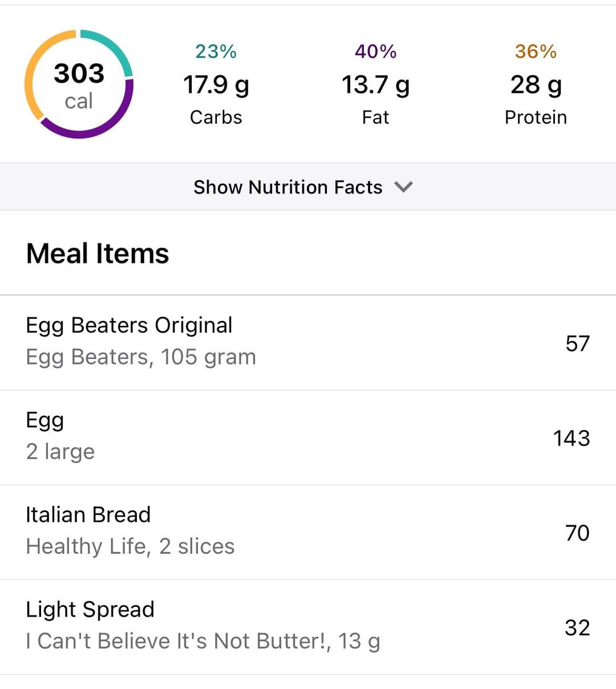The width and height of the screenshot is (616, 689).
Task: Select the Egg 2 large meal item
Action: pyautogui.click(x=308, y=437)
